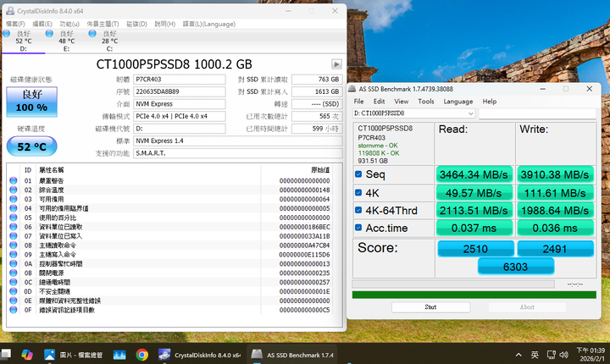Toggle the 4K-64Thrd test checkbox

click(x=358, y=210)
